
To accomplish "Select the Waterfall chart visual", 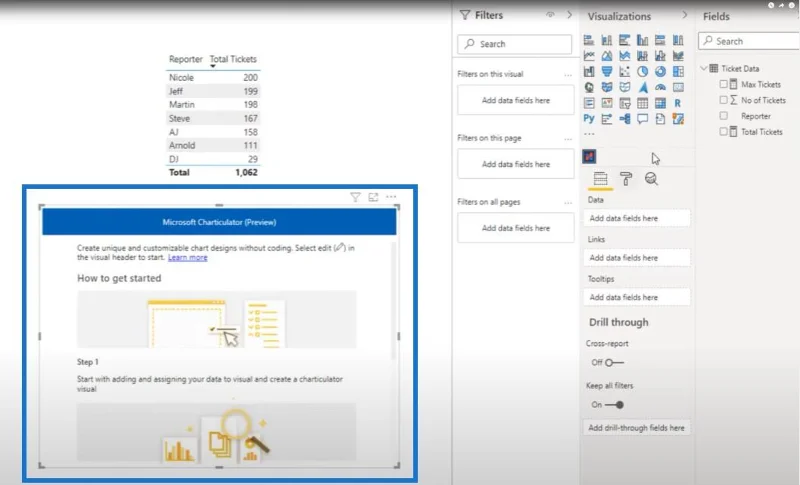I will [589, 71].
